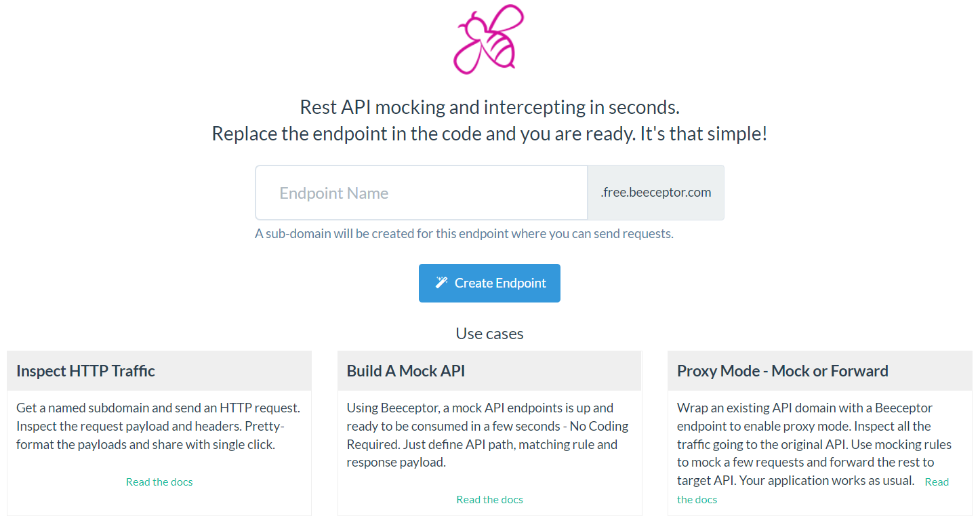Open Read the docs under Inspect HTTP Traffic
Screen dimensions: 980x527
coord(159,482)
